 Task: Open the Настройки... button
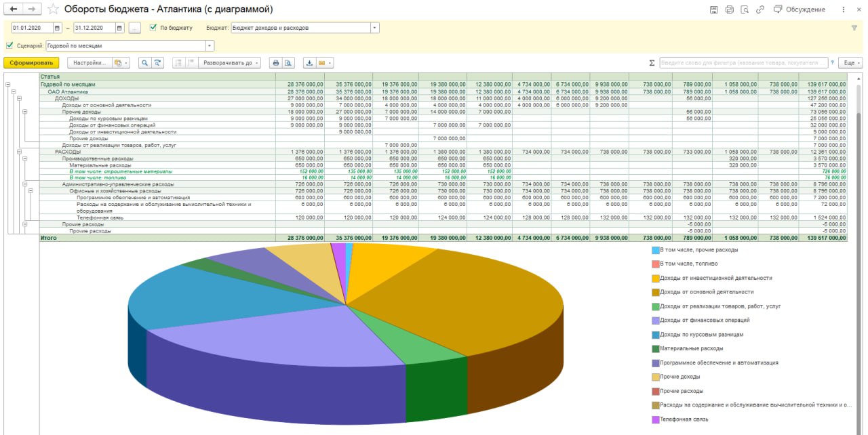pyautogui.click(x=90, y=62)
